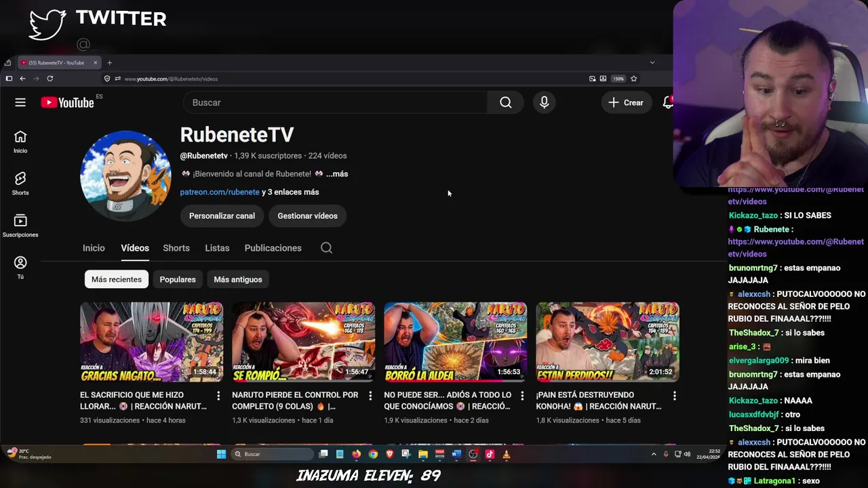Open Word from the taskbar

point(456,454)
